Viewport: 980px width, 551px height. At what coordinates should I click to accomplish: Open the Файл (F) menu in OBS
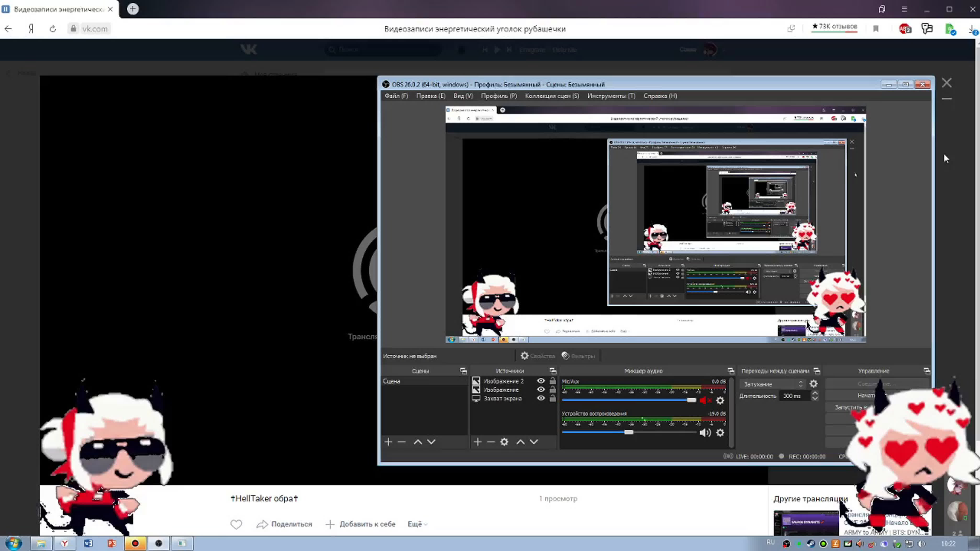tap(396, 96)
